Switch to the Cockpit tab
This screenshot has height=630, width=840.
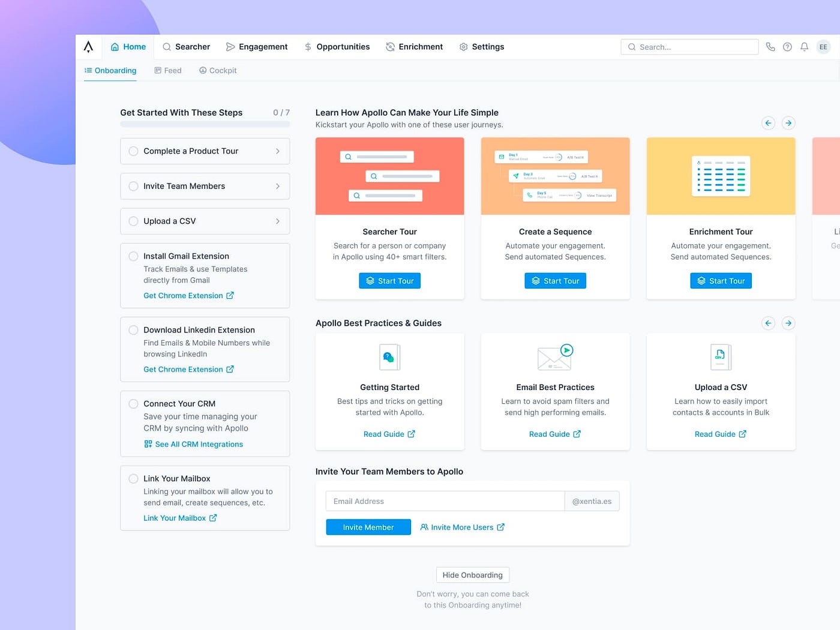(218, 71)
